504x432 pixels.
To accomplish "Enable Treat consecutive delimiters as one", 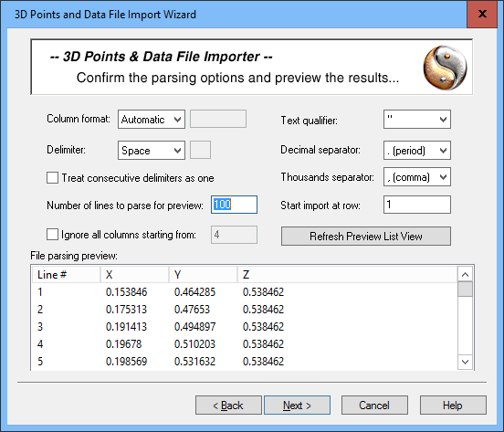I will coord(52,178).
